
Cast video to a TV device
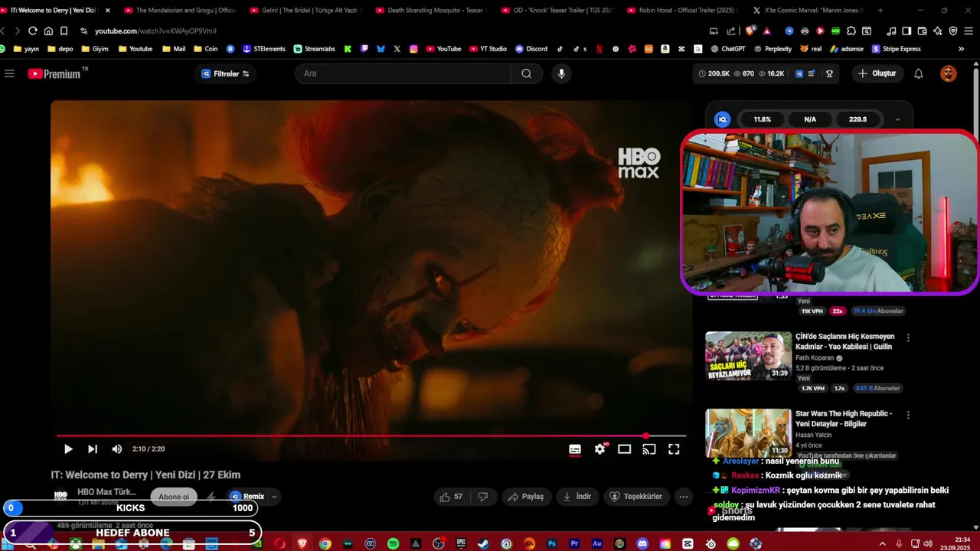(649, 449)
